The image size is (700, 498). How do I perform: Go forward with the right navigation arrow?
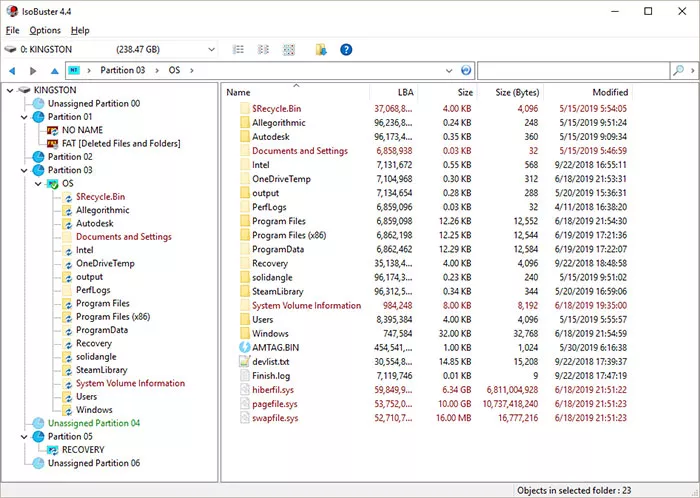(33, 71)
